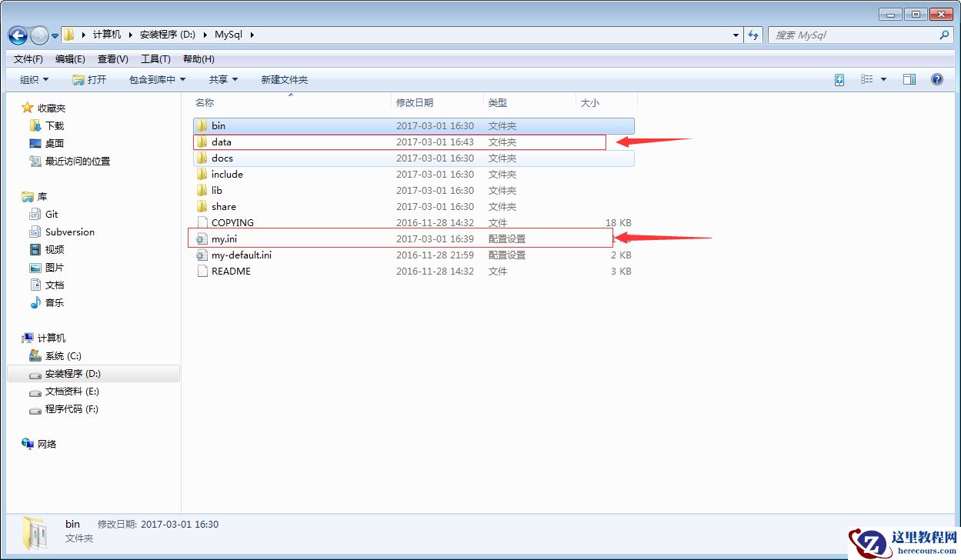Click the 打开 button in toolbar
Screen dimensions: 961x560
click(x=89, y=80)
